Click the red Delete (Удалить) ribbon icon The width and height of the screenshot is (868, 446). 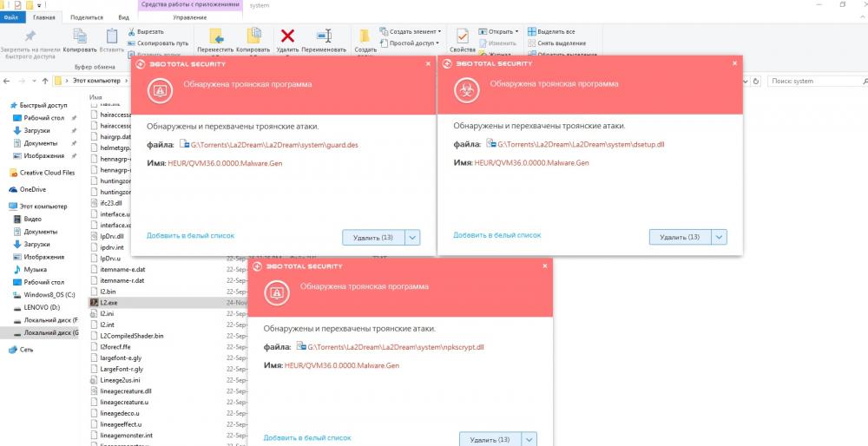289,36
